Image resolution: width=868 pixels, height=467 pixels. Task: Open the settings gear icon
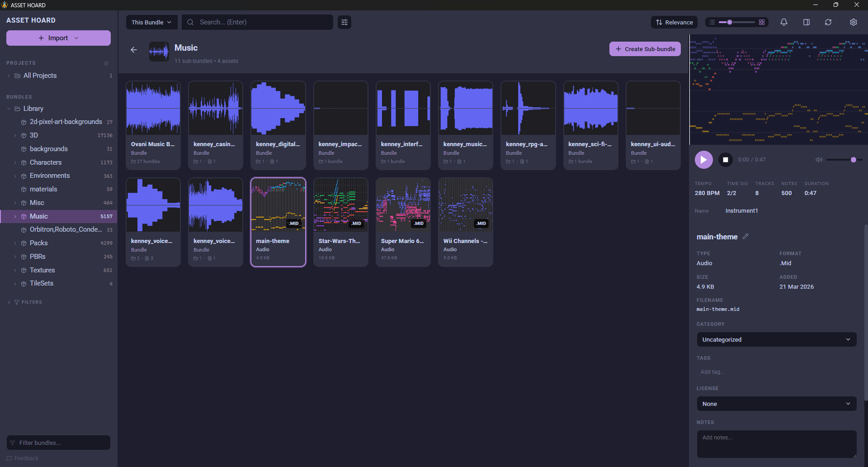[x=854, y=22]
